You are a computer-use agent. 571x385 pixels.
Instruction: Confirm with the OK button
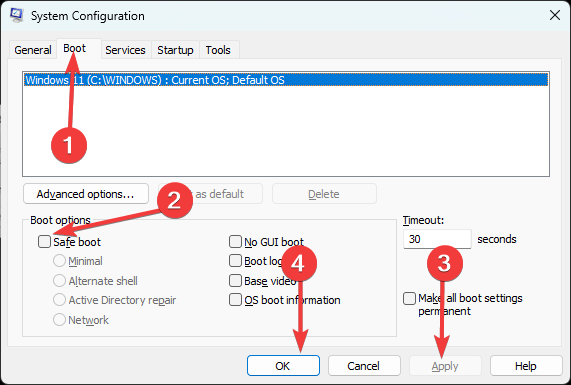pos(283,366)
